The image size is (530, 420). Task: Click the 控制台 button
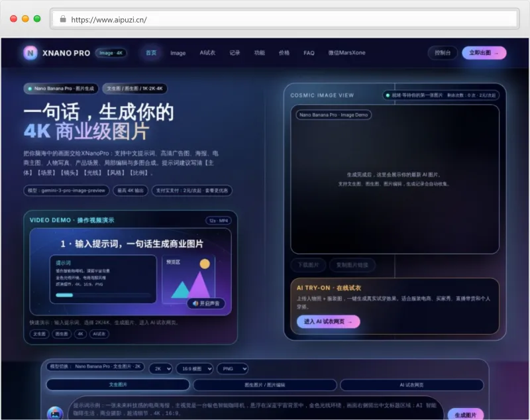pos(443,53)
